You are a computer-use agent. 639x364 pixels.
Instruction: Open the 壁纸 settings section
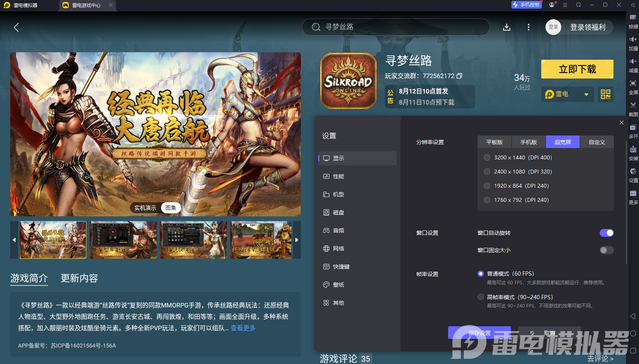point(357,285)
